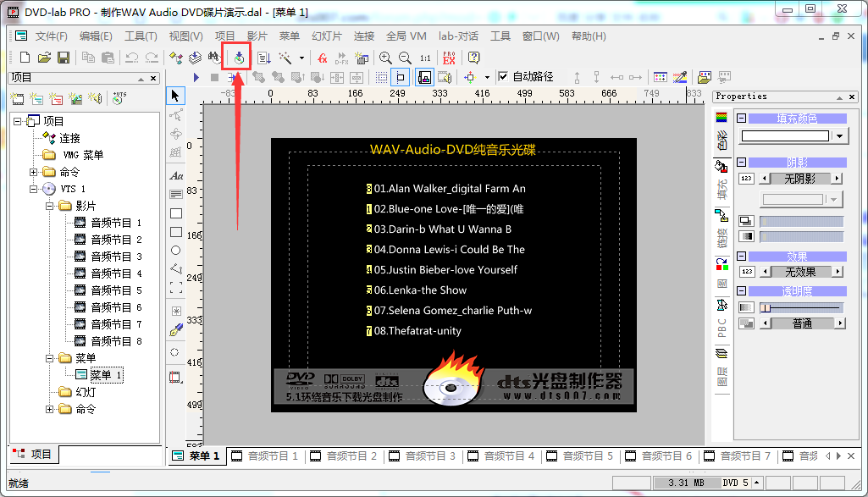Select the arrow selection tool
Screen dimensions: 868x497
(175, 95)
